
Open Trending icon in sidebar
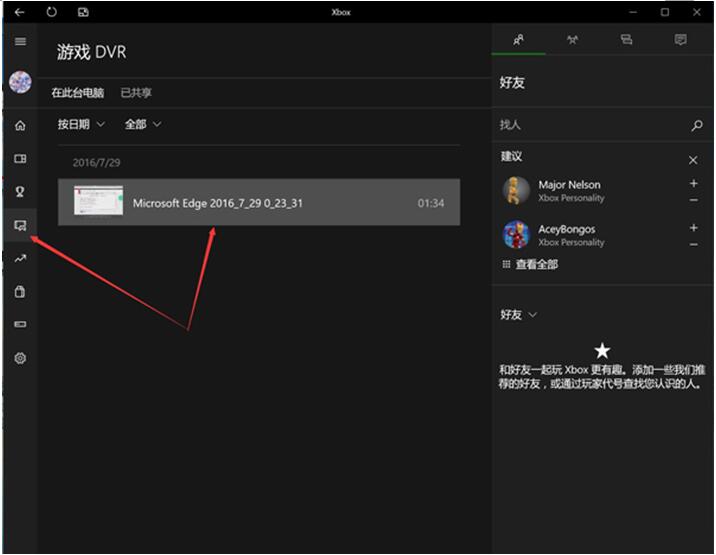click(20, 259)
